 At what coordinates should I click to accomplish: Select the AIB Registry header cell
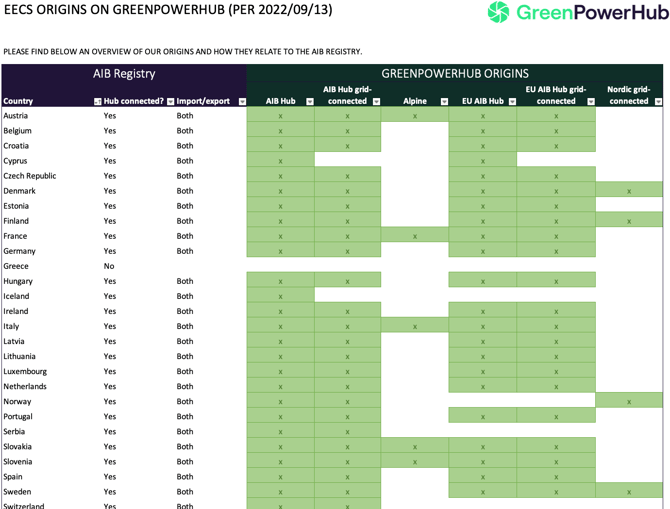click(124, 74)
